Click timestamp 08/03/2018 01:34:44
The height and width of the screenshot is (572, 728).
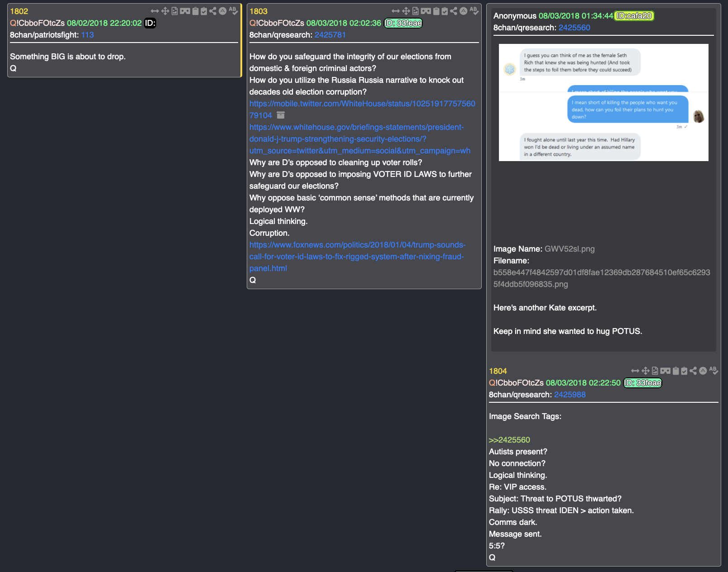pyautogui.click(x=576, y=16)
